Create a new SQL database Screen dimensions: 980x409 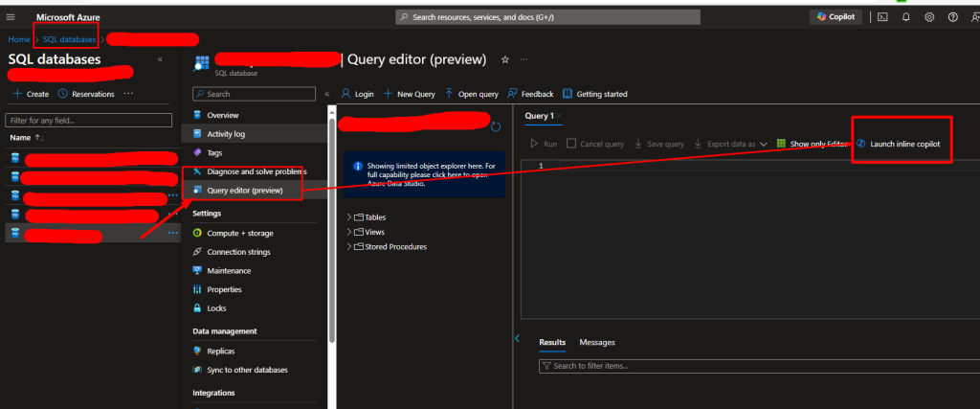(x=32, y=94)
